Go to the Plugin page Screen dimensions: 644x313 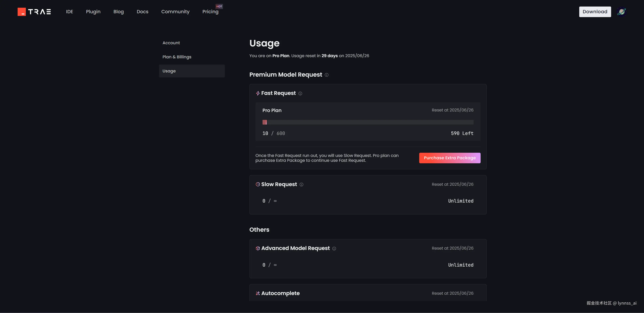93,12
